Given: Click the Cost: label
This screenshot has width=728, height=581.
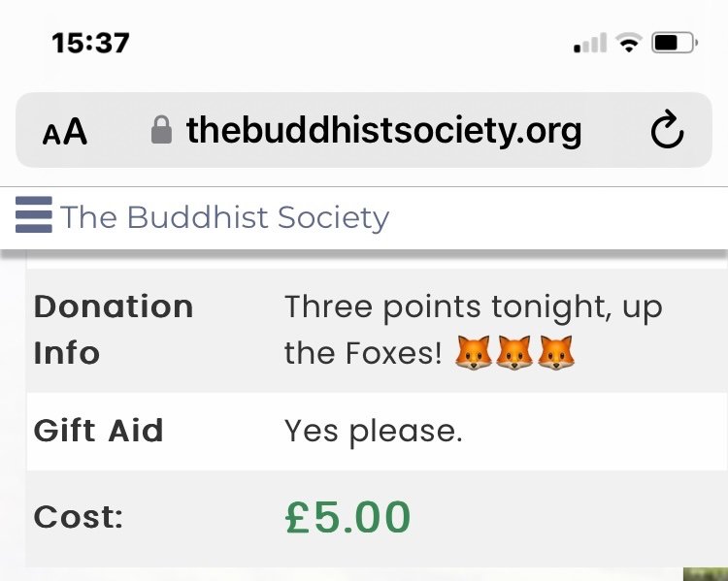Looking at the screenshot, I should 79,516.
